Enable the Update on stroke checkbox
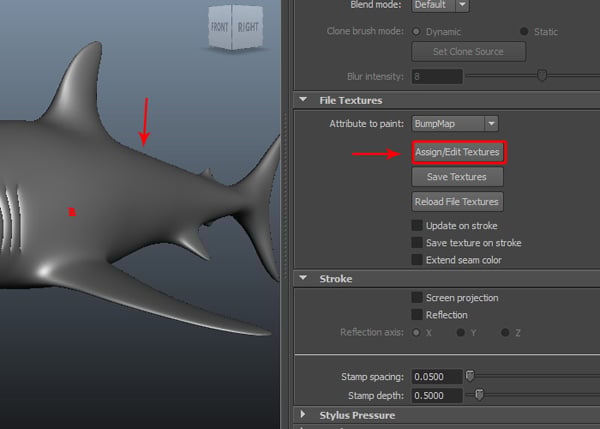This screenshot has width=600, height=429. (417, 225)
